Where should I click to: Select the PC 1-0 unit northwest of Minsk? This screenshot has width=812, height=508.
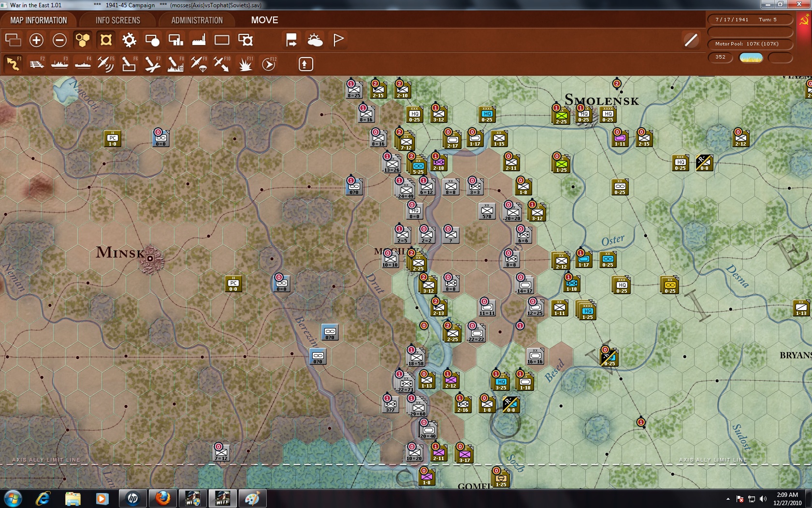[112, 139]
